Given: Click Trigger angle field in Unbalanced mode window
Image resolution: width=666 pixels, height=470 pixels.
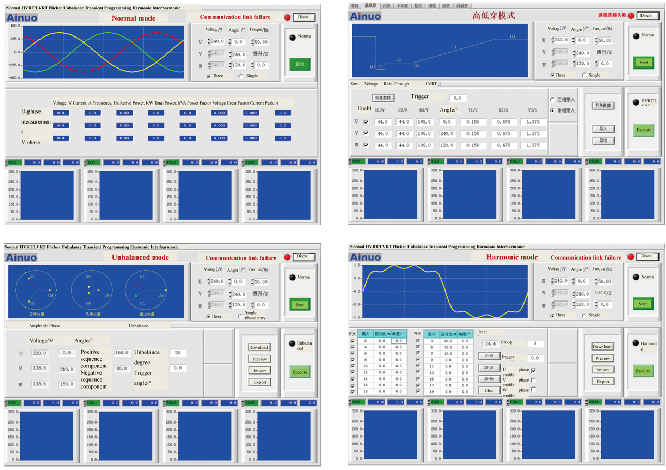Looking at the screenshot, I should 178,368.
